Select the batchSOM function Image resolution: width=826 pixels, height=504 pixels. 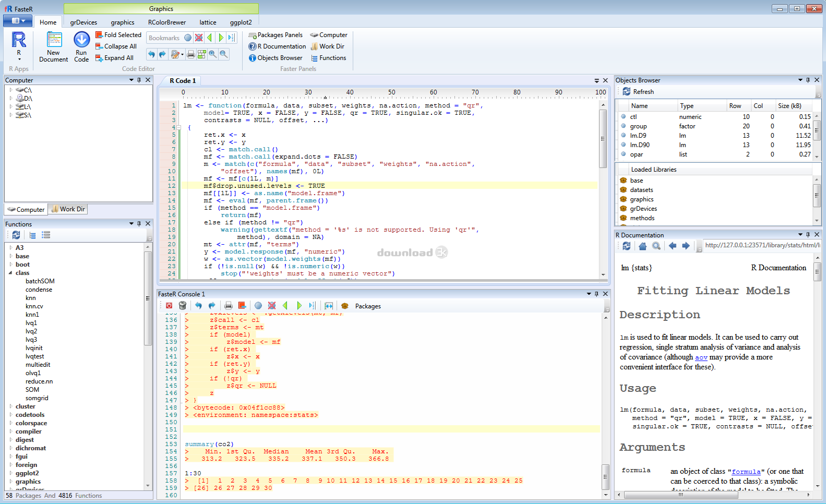pyautogui.click(x=40, y=281)
